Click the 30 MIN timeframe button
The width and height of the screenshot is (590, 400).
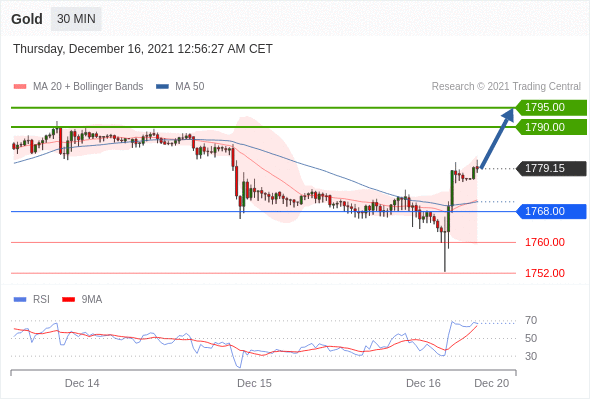[x=76, y=19]
